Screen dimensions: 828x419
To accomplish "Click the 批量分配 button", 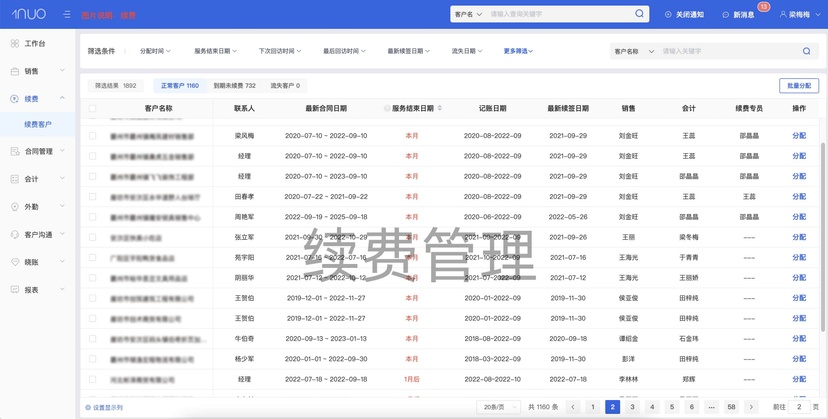I will tap(798, 86).
